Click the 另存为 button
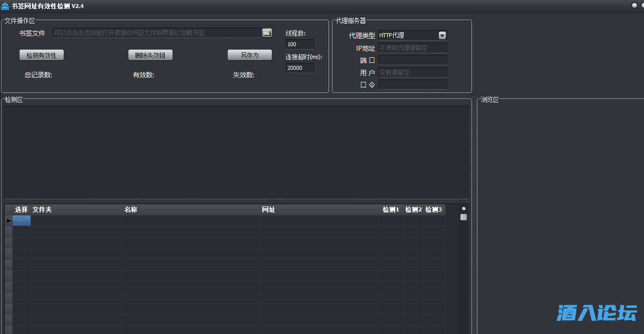 click(x=249, y=55)
